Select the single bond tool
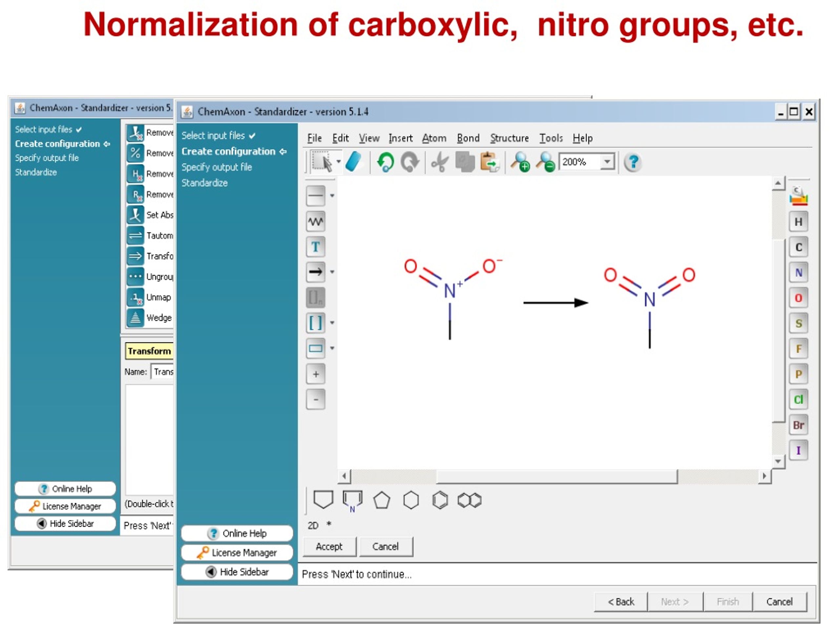The height and width of the screenshot is (630, 840). coord(316,196)
